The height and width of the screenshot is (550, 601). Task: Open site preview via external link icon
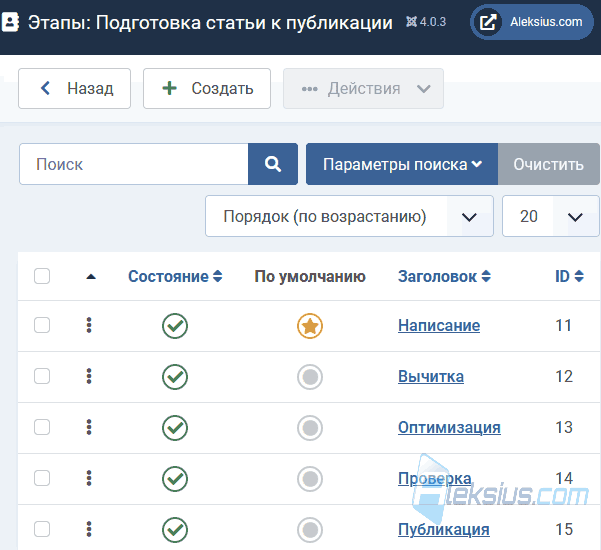pyautogui.click(x=488, y=22)
